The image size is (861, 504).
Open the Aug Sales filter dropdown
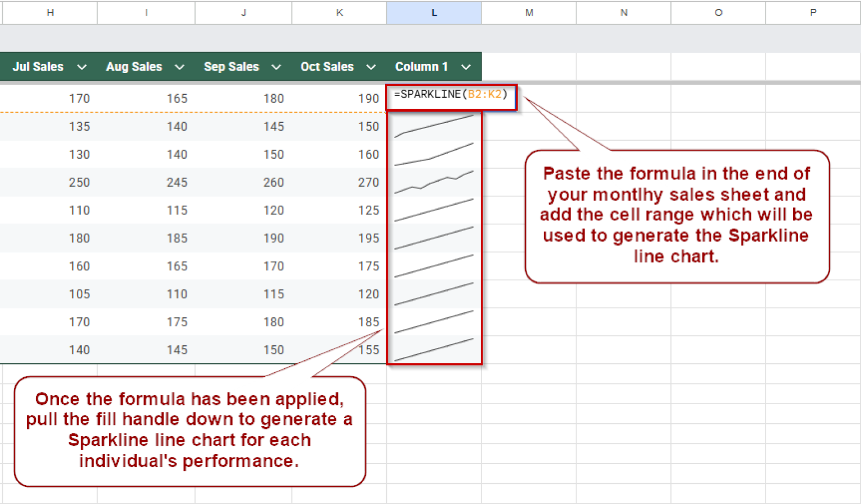[x=179, y=66]
